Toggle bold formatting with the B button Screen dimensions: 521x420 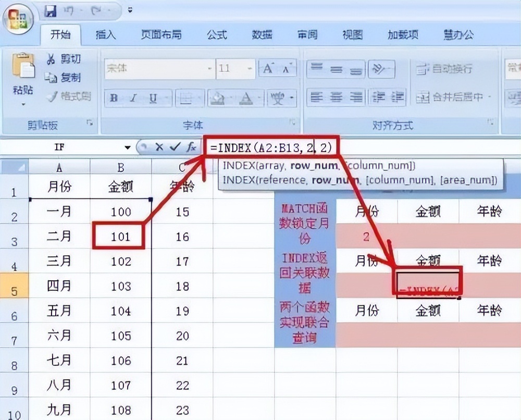coord(113,97)
